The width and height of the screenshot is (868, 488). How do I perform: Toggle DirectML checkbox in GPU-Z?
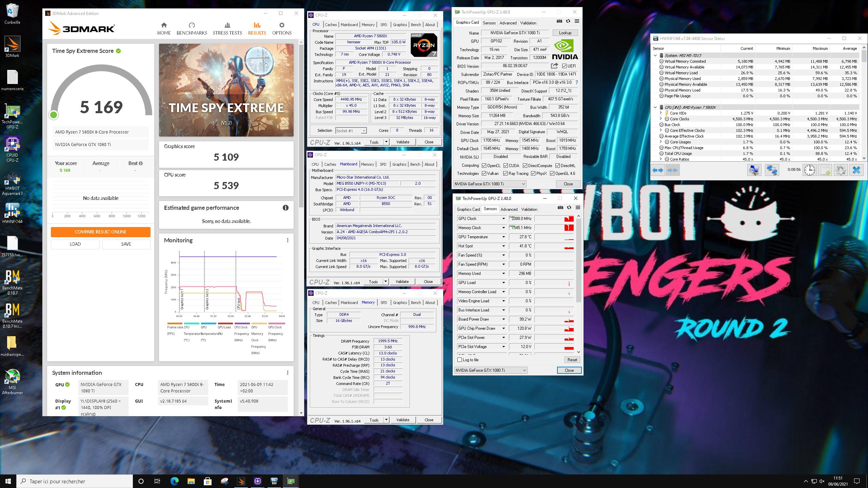click(x=557, y=166)
